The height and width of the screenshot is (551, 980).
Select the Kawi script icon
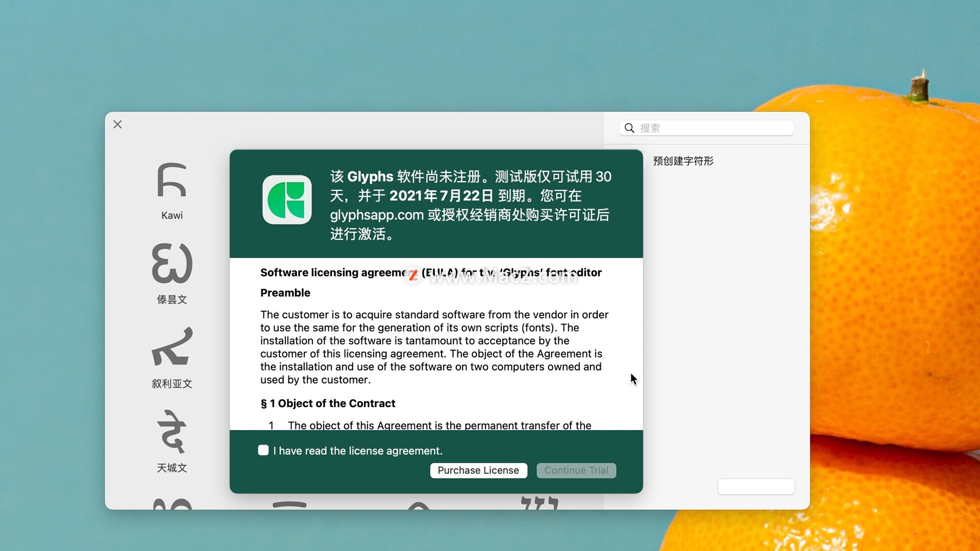point(172,180)
